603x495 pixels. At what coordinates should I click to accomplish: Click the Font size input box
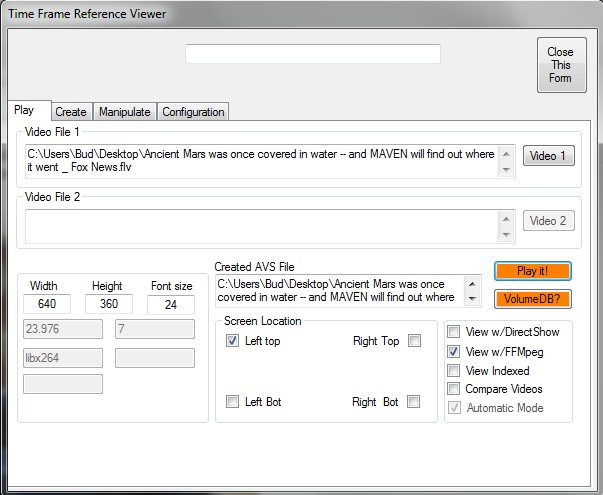[x=170, y=304]
